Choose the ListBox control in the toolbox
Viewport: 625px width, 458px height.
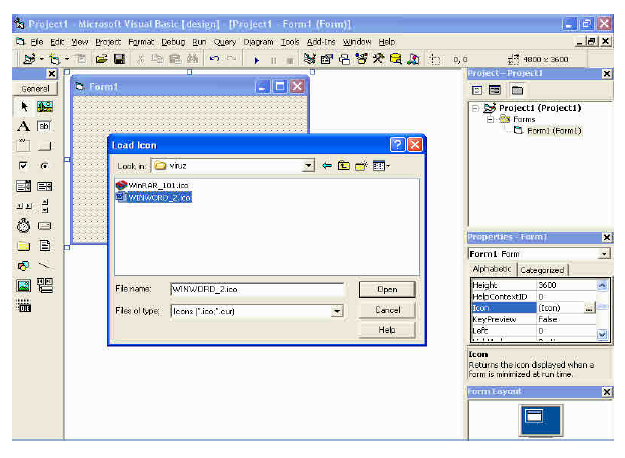coord(45,186)
